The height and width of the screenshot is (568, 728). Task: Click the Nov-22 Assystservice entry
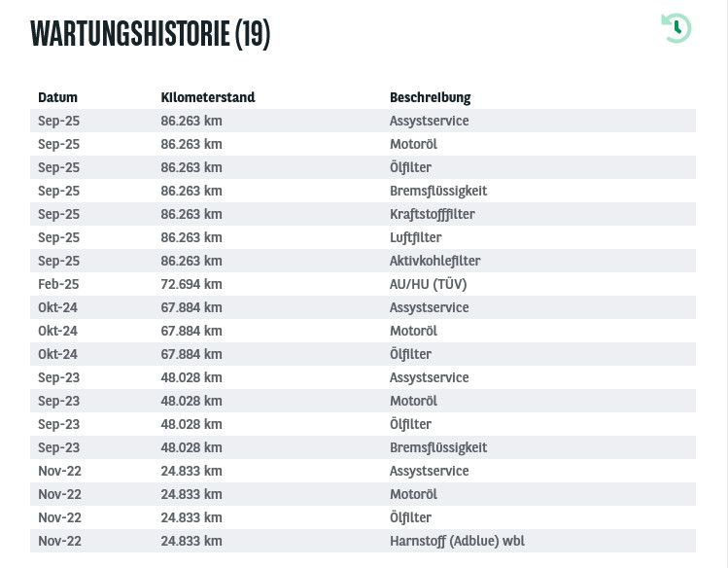click(429, 471)
